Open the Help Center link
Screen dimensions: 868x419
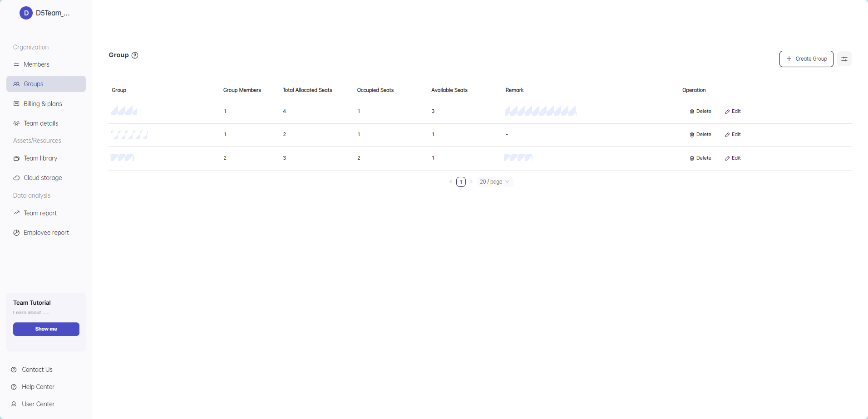click(x=38, y=387)
